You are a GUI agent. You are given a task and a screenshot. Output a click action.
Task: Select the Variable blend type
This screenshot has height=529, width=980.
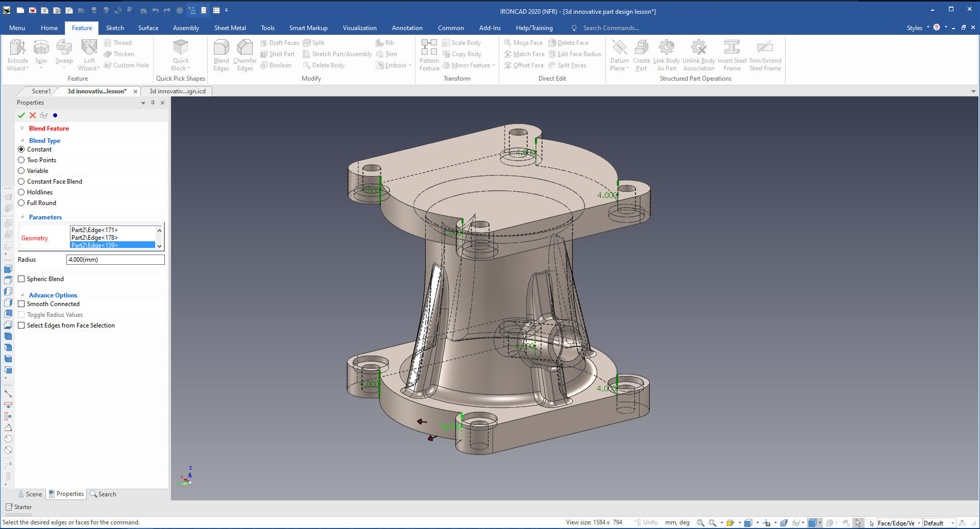point(21,171)
